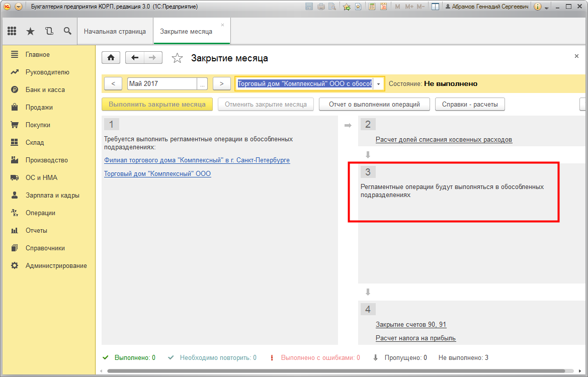Open Закрытие счетов 90, 91 link
The height and width of the screenshot is (377, 588).
(411, 325)
